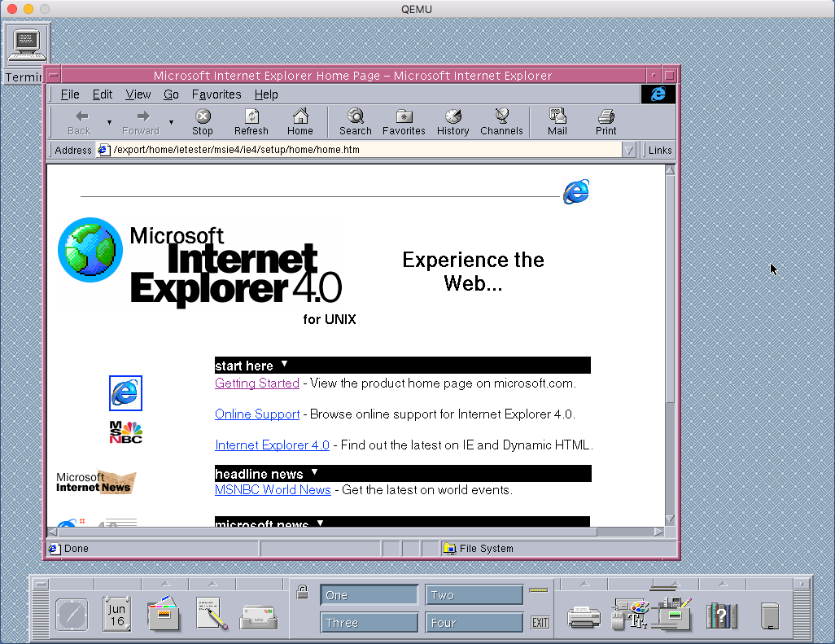Switch to workspace Two
This screenshot has width=835, height=644.
click(x=474, y=595)
